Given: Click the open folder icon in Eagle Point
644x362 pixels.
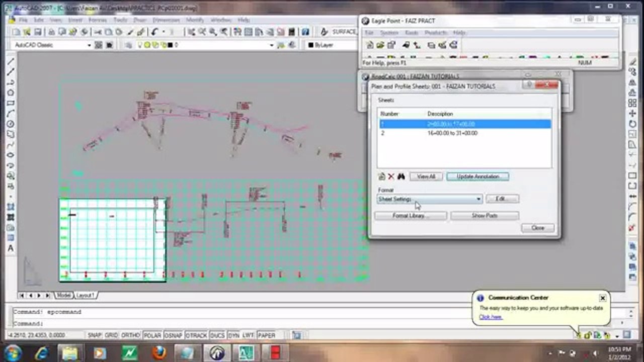Looking at the screenshot, I should [380, 45].
